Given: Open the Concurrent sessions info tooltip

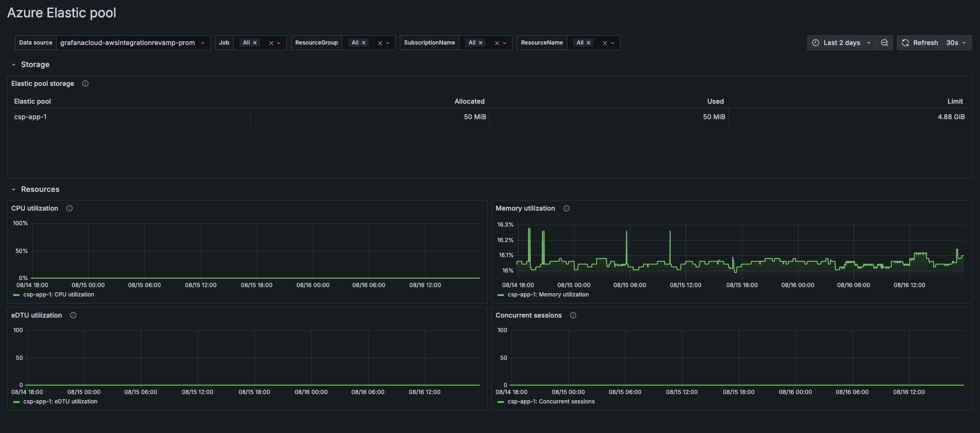Looking at the screenshot, I should [x=573, y=315].
